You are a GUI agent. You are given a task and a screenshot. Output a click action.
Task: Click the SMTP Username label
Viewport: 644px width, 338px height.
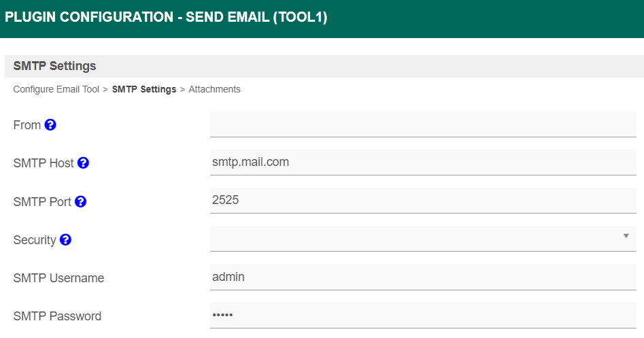tap(58, 278)
